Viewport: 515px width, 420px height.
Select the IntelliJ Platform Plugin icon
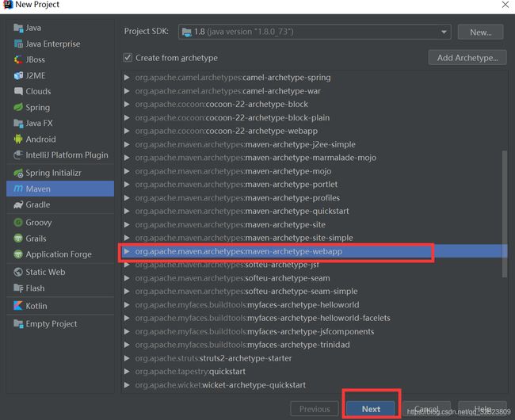[x=18, y=155]
